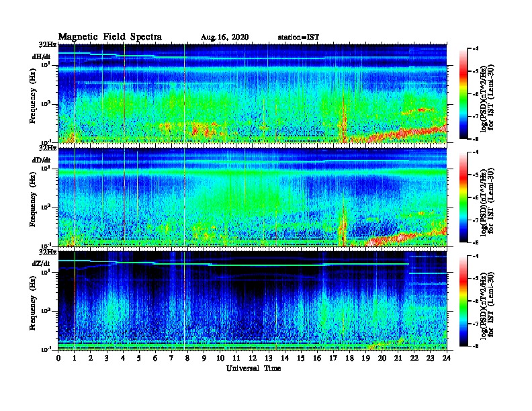Viewport: 532px width, 411px height.
Task: Click hour '9' on the Universal Time axis
Action: [204, 358]
